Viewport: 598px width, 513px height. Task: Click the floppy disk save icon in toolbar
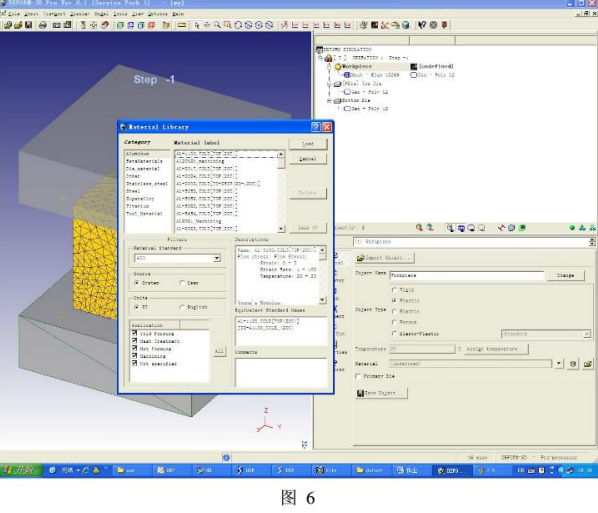coord(28,25)
